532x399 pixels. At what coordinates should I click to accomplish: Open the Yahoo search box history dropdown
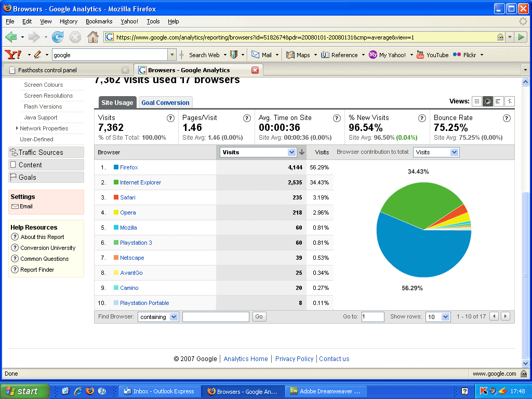[172, 55]
